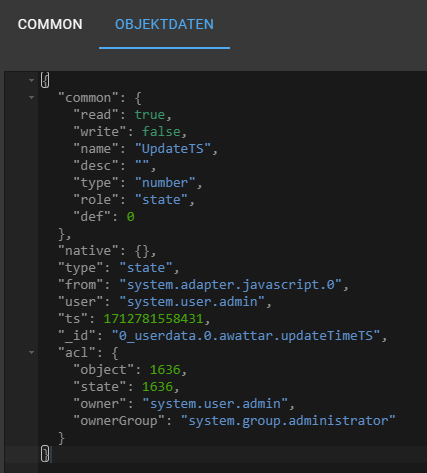427x473 pixels.
Task: Switch to the COMMON tab
Action: tap(50, 24)
